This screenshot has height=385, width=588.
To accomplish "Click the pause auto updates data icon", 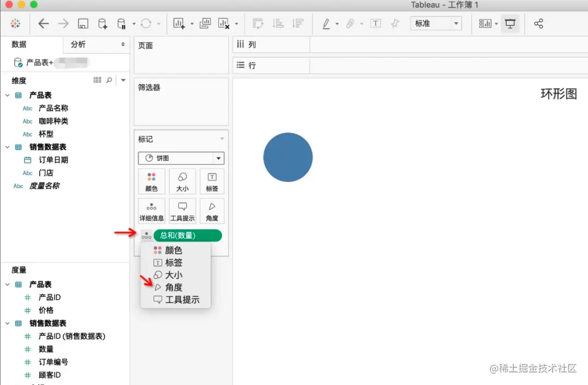I will tap(121, 23).
